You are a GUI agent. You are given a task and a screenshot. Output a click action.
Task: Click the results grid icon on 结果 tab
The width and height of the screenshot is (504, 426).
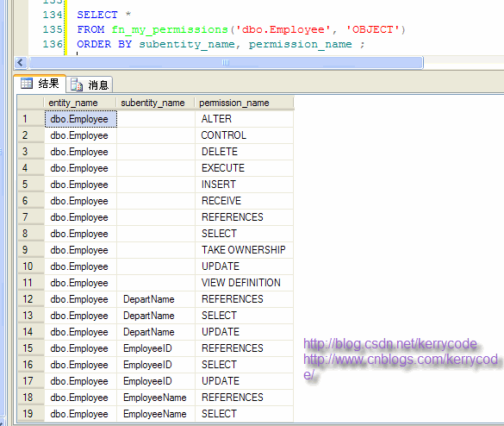pyautogui.click(x=27, y=84)
